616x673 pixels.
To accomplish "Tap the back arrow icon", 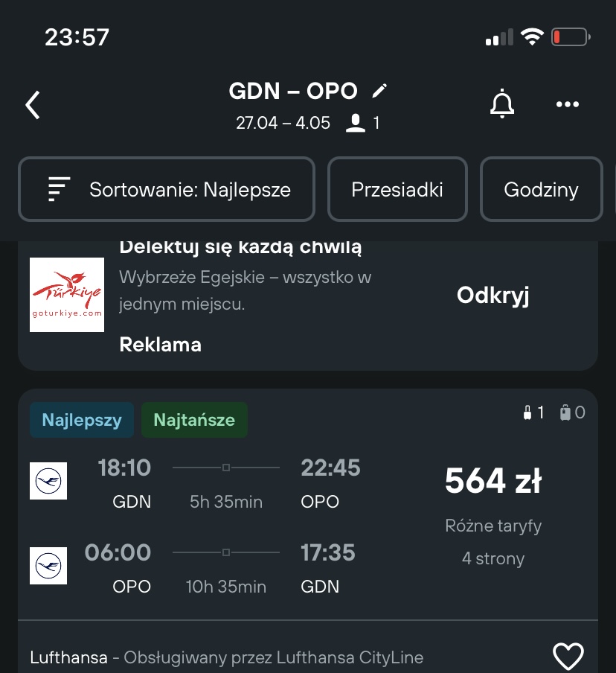I will [33, 105].
